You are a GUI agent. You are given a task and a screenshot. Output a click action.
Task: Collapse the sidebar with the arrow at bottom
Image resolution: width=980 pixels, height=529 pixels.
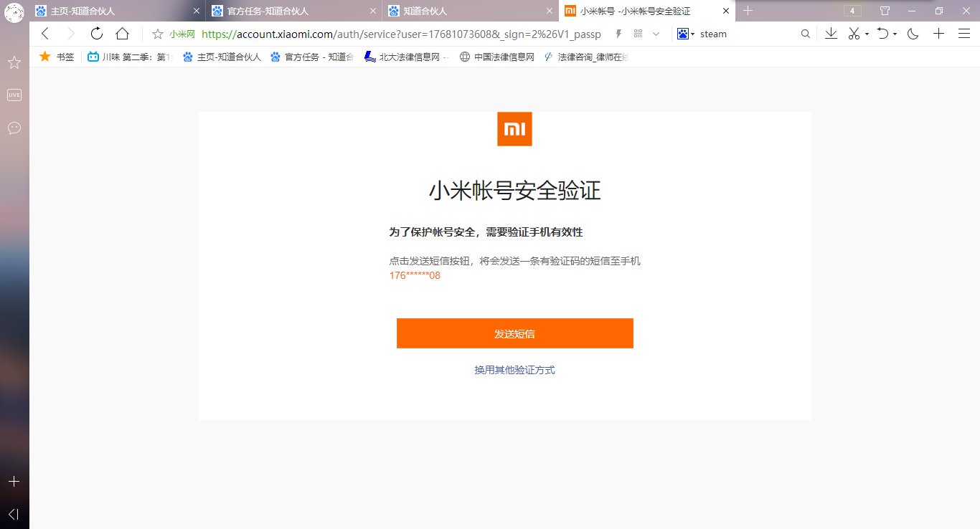click(14, 513)
